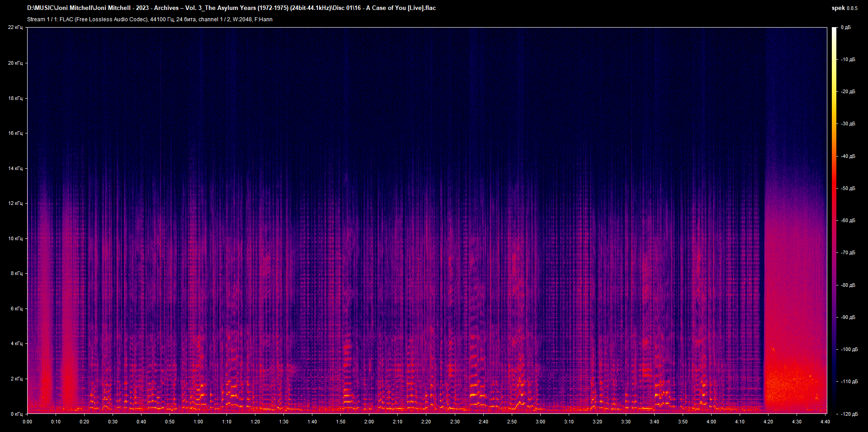Click the F:Hann window function label
Viewport: 868px width, 432px height.
(x=263, y=19)
